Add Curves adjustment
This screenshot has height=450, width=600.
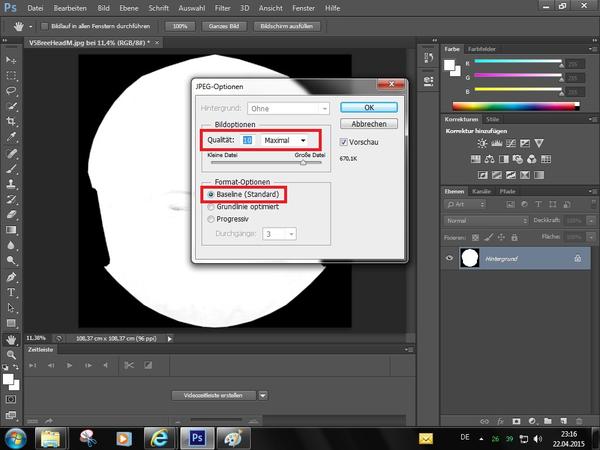(511, 143)
